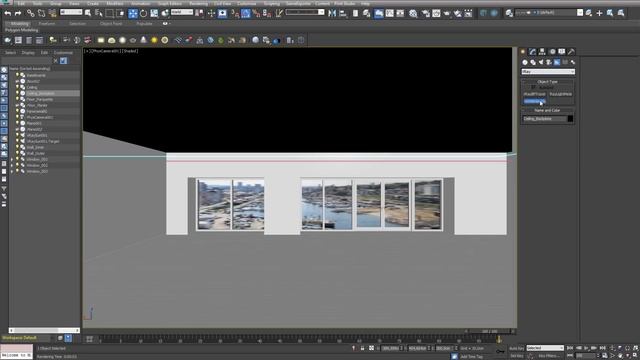This screenshot has width=640, height=360.
Task: Open the reference coordinate system dropdown
Action: point(182,12)
